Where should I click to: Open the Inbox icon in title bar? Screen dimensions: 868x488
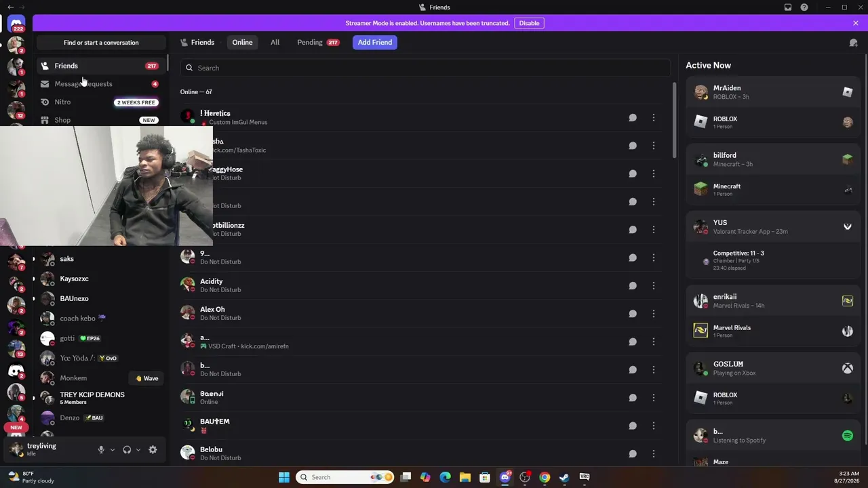[x=788, y=7]
